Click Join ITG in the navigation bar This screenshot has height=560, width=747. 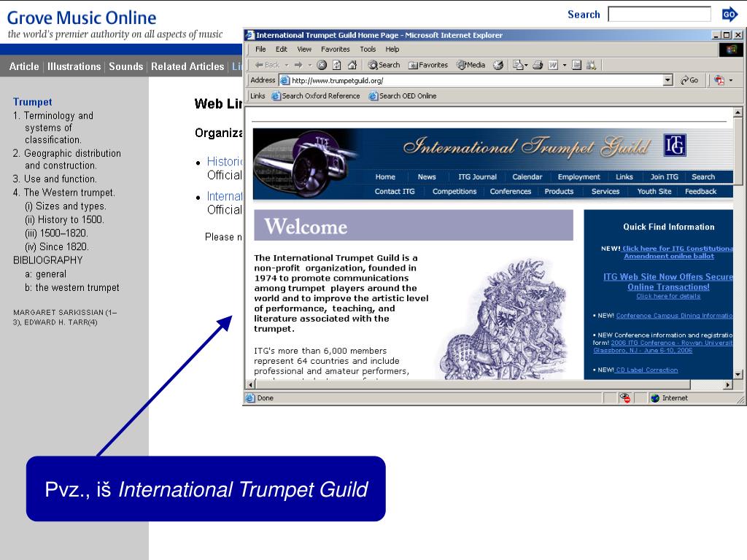click(x=664, y=176)
